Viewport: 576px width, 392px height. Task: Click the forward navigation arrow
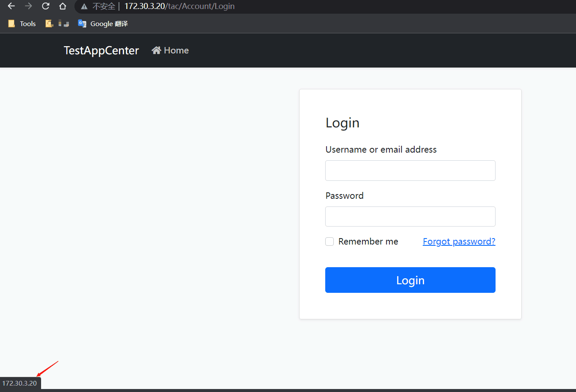[x=28, y=6]
